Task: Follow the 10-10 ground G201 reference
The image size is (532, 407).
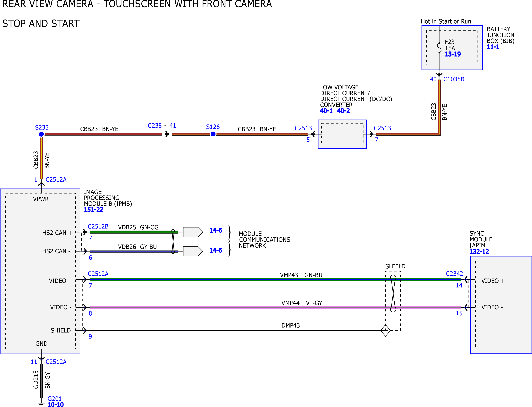Action: (56, 404)
